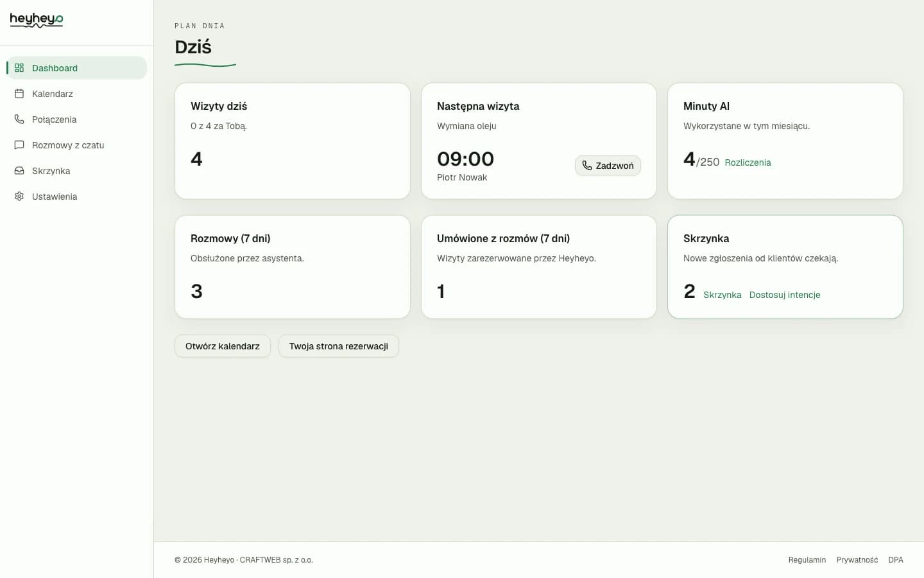Viewport: 924px width, 578px height.
Task: Open the Regulamin footer link
Action: [x=807, y=560]
